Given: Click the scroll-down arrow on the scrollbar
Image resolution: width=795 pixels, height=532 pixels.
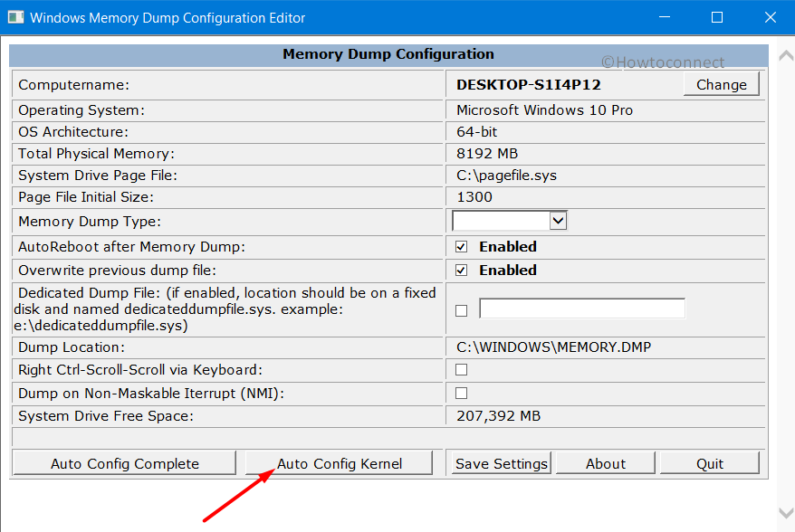Looking at the screenshot, I should tap(786, 513).
